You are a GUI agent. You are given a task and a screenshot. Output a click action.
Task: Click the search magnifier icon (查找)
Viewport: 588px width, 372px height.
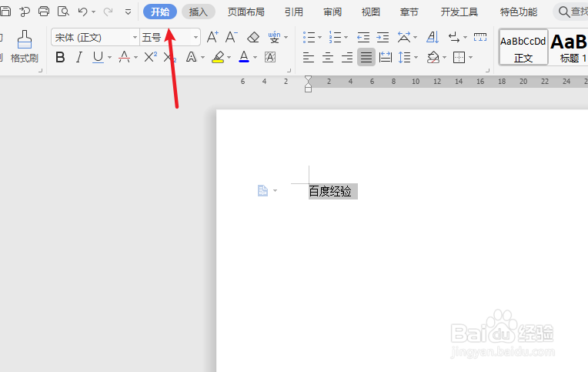(564, 12)
